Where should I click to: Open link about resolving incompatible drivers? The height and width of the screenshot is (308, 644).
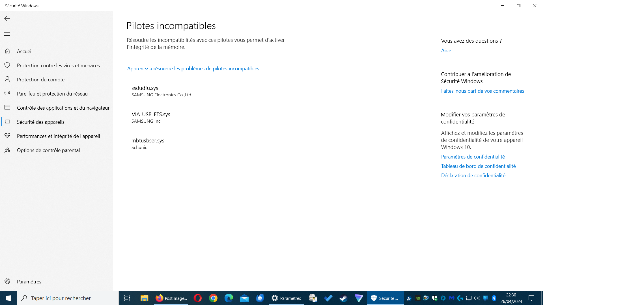(193, 69)
